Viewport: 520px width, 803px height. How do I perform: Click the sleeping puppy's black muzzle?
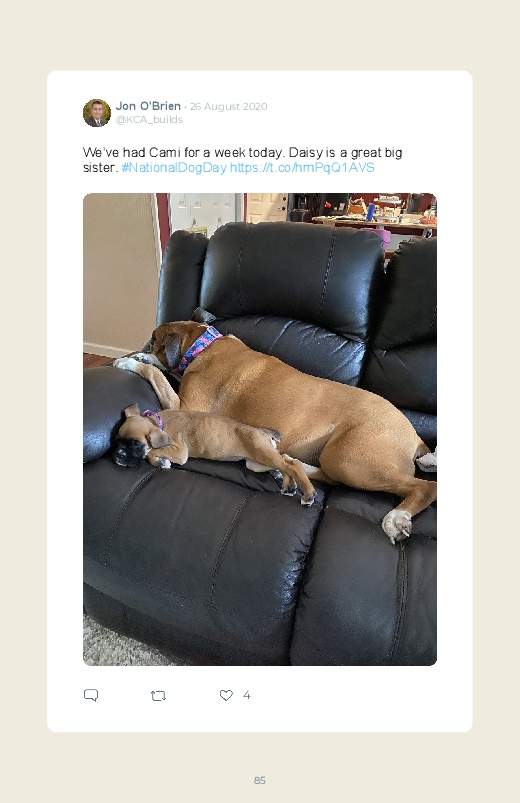pyautogui.click(x=127, y=451)
